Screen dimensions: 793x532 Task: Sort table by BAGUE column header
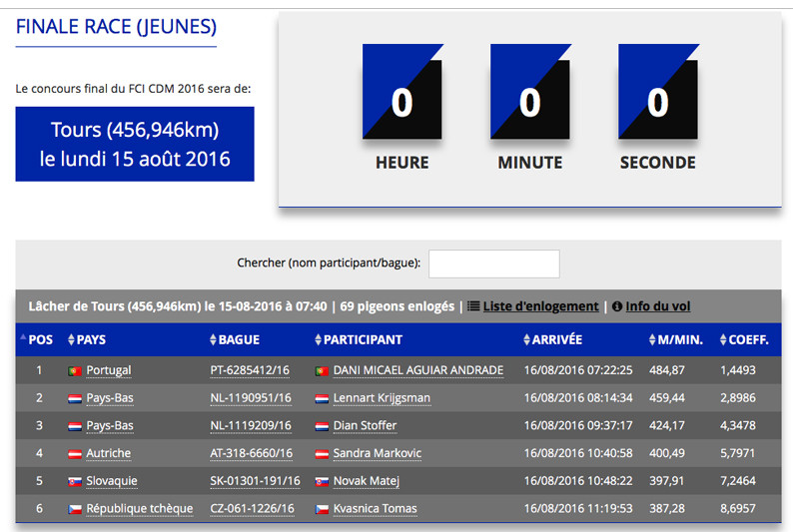[x=238, y=339]
